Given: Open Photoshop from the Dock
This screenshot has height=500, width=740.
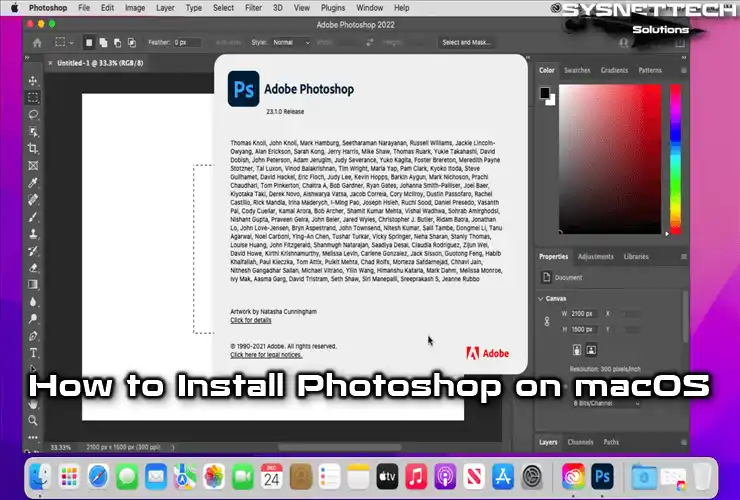Looking at the screenshot, I should click(x=602, y=477).
